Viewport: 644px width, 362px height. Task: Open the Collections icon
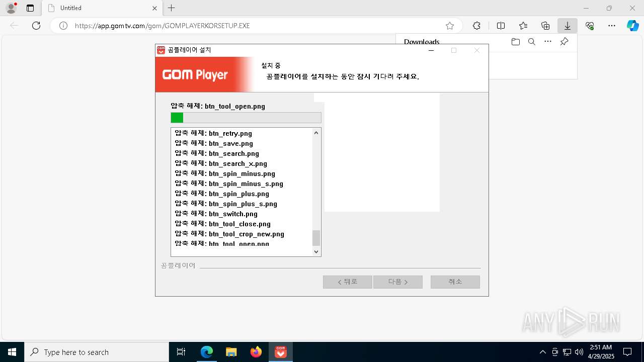[x=545, y=26]
